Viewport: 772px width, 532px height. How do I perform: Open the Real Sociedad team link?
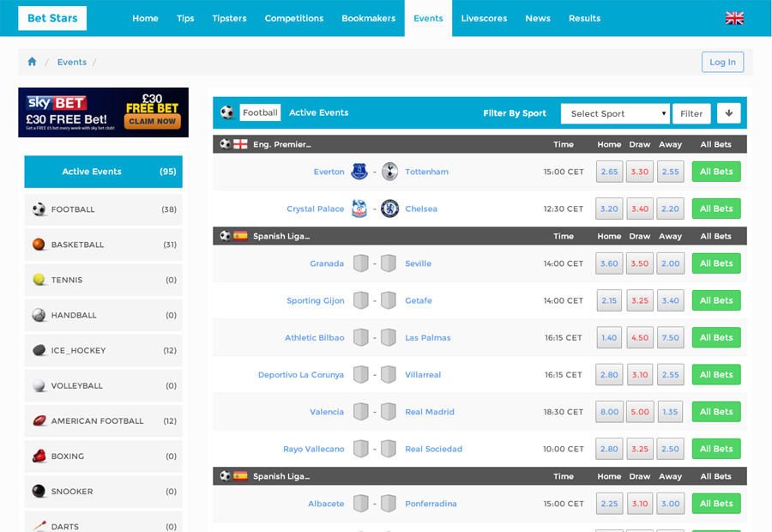pos(433,449)
